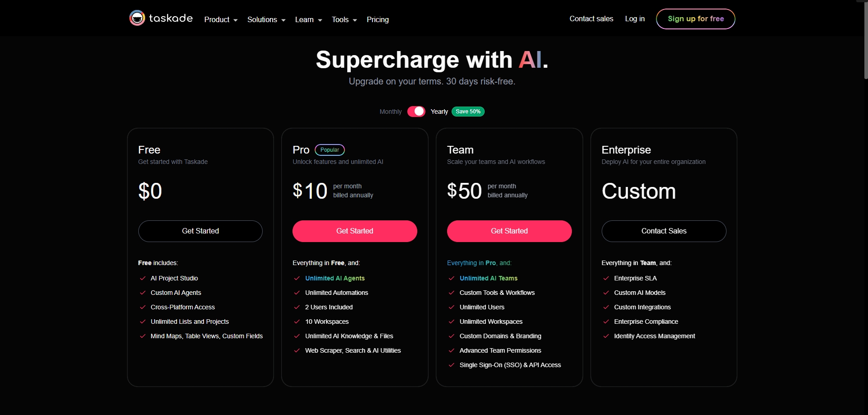Click the checkmark next to Unlimited AI Teams

coord(451,279)
